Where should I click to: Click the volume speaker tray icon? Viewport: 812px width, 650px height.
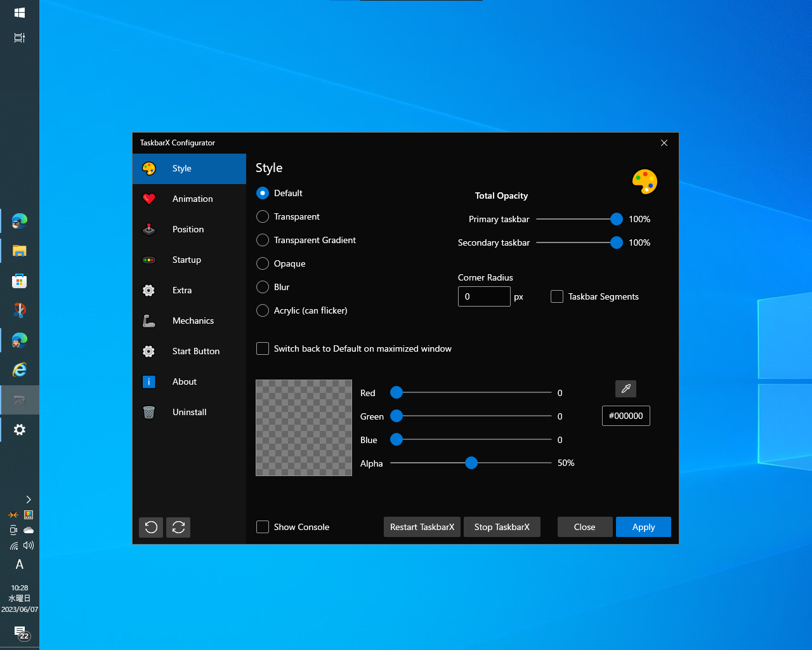28,545
